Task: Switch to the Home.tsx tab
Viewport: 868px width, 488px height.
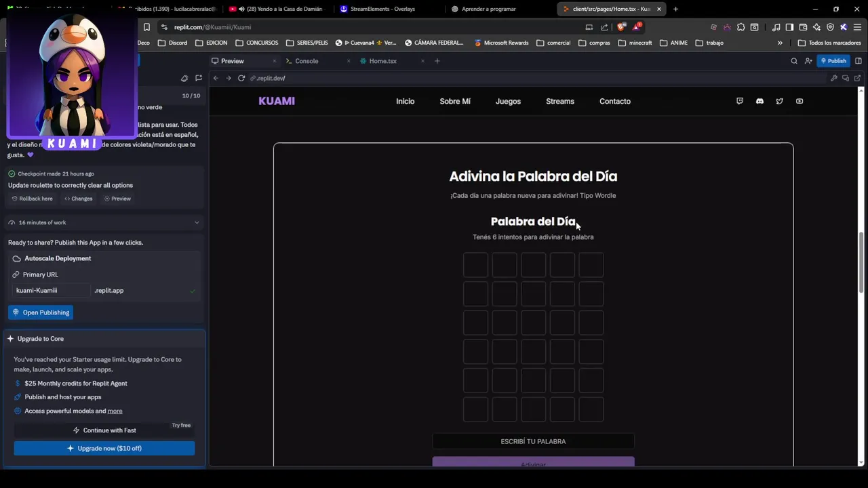Action: (383, 61)
